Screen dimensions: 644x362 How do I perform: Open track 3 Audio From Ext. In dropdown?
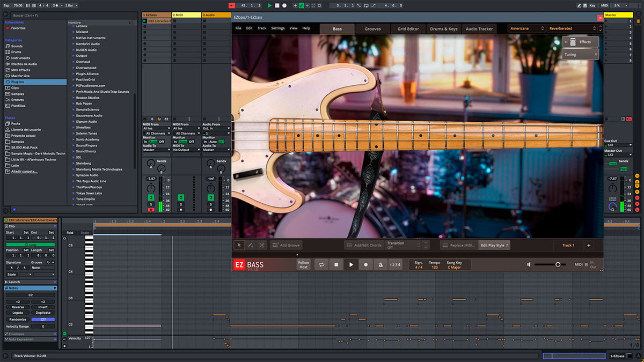[216, 129]
